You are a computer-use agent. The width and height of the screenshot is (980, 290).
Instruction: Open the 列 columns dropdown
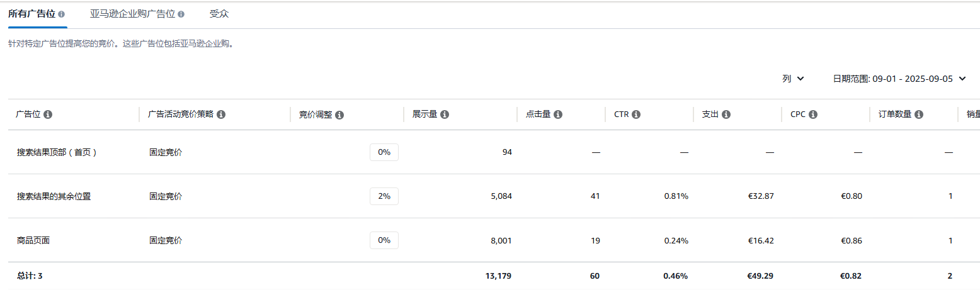click(794, 79)
